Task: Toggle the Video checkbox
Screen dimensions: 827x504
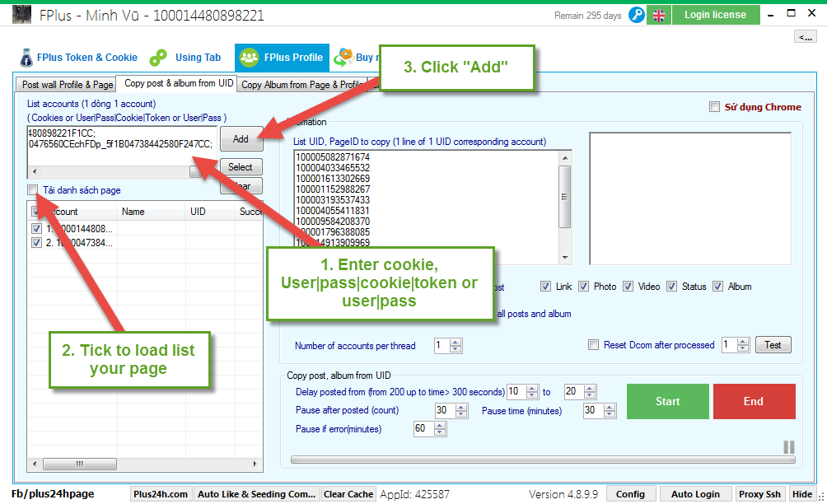Action: pos(628,287)
